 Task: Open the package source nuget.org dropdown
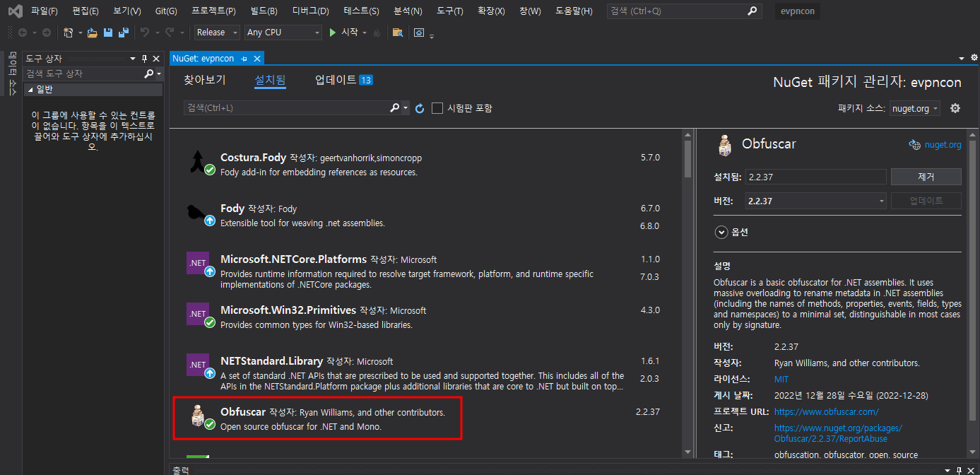click(914, 108)
